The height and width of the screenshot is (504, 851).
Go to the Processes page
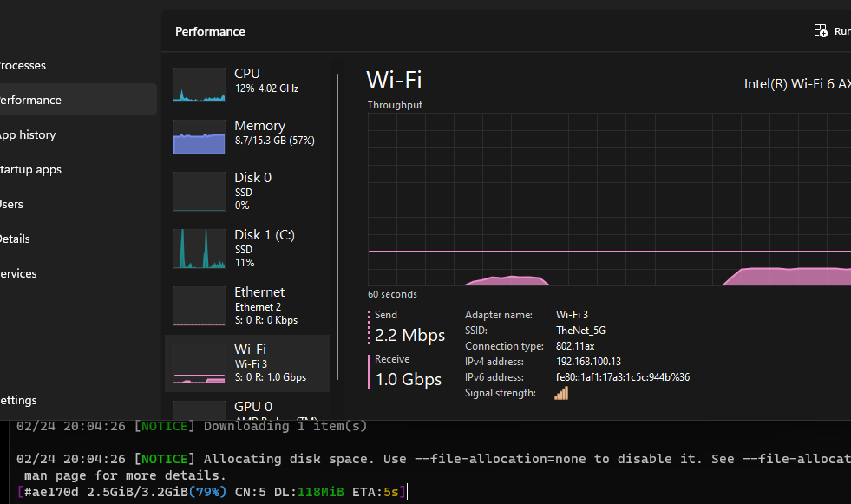(23, 66)
